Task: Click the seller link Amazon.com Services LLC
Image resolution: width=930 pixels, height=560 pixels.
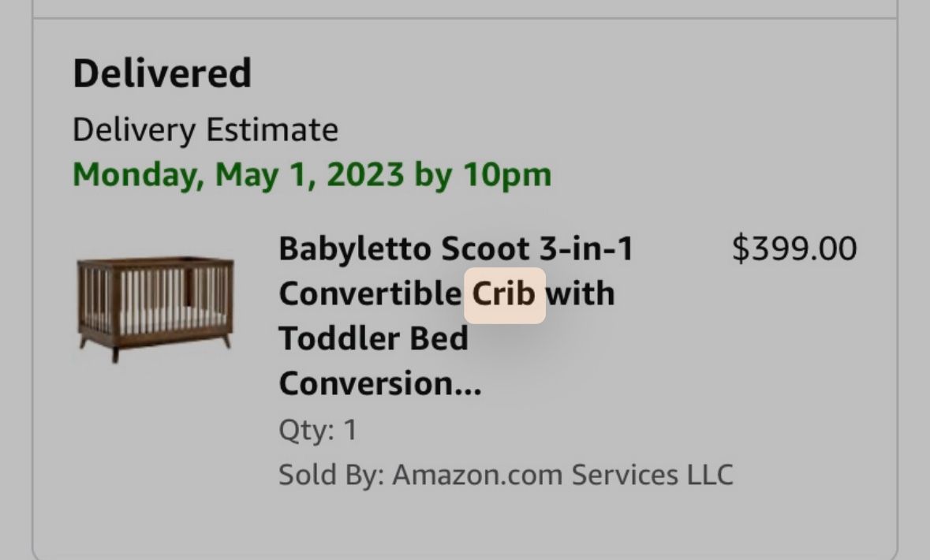Action: (x=562, y=474)
